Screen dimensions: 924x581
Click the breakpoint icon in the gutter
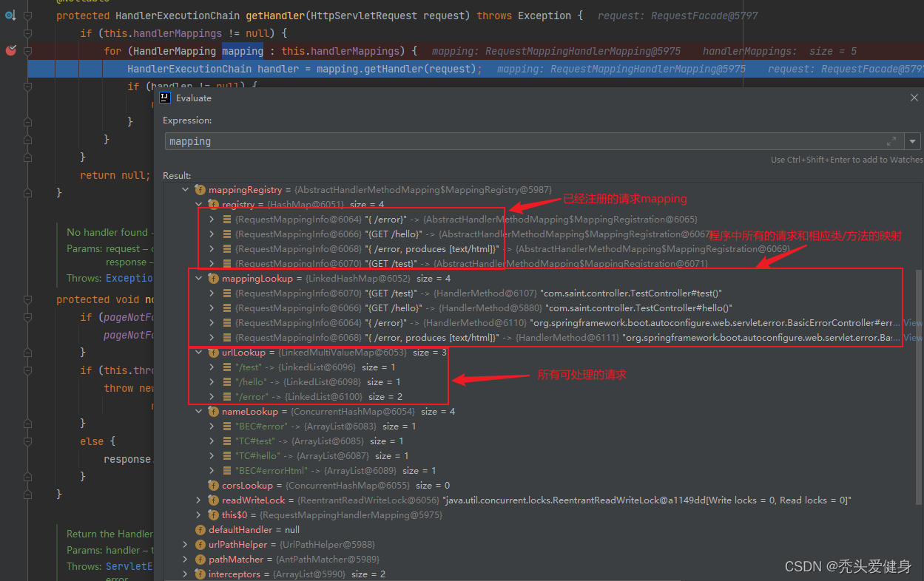[x=10, y=51]
